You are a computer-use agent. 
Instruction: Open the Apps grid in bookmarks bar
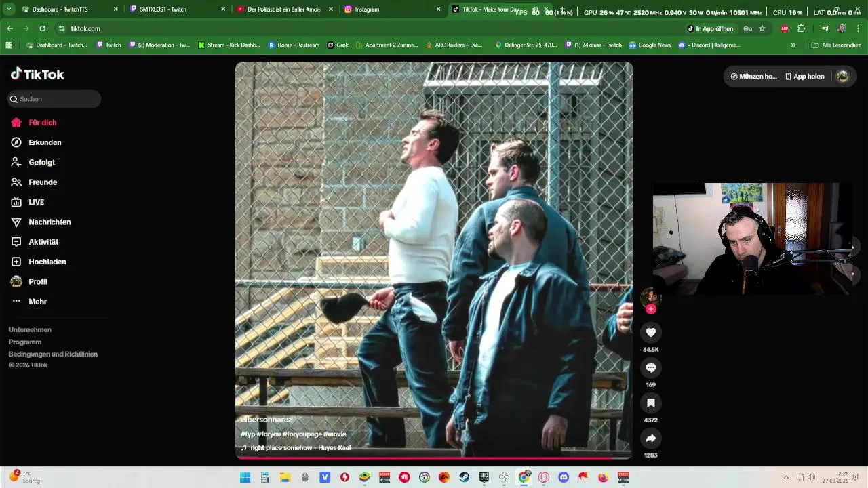[x=9, y=45]
